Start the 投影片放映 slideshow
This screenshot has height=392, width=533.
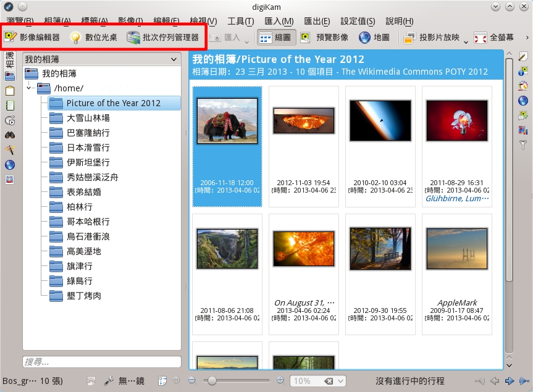(x=431, y=38)
